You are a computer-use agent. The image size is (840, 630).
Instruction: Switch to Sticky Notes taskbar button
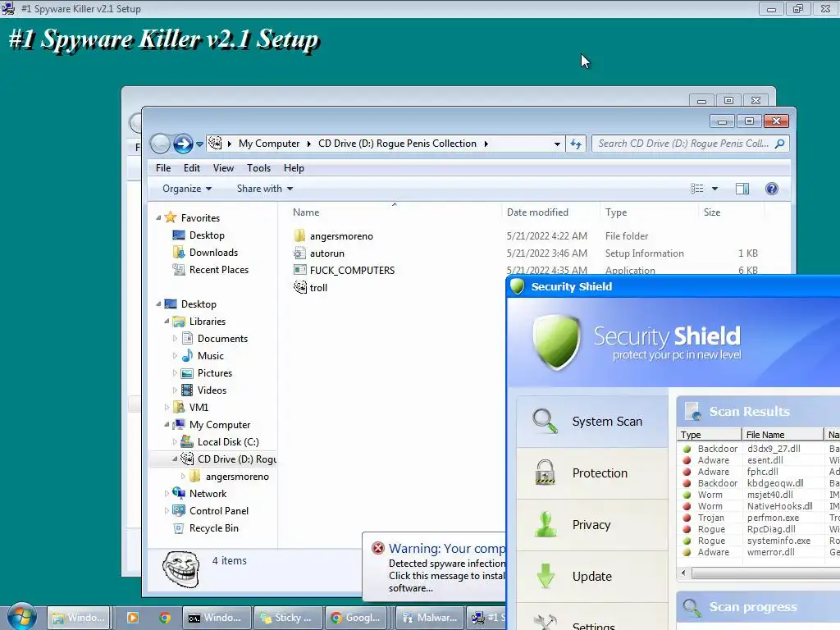[288, 618]
